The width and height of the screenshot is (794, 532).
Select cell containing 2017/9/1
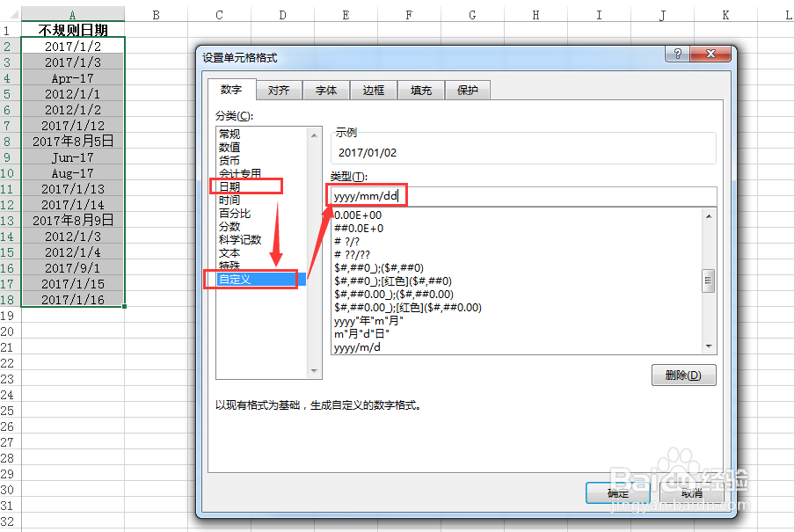(73, 268)
